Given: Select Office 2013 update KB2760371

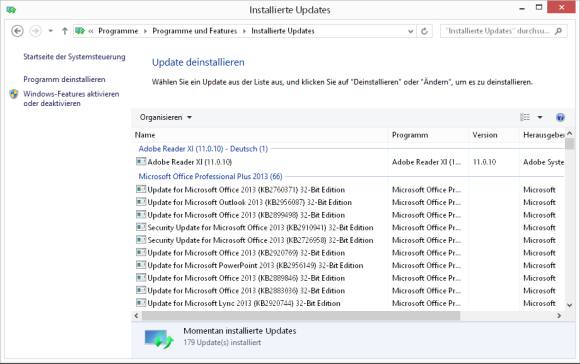Looking at the screenshot, I should pyautogui.click(x=246, y=190).
